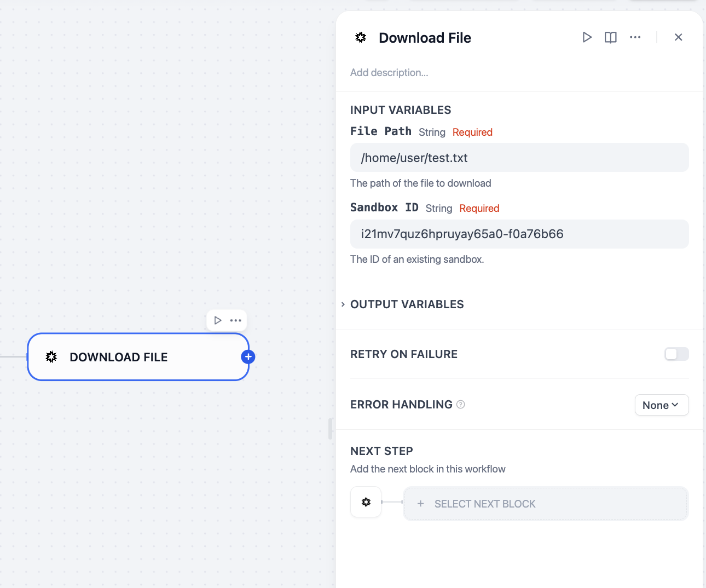Click the Select Next Block button
The width and height of the screenshot is (706, 588).
tap(545, 504)
